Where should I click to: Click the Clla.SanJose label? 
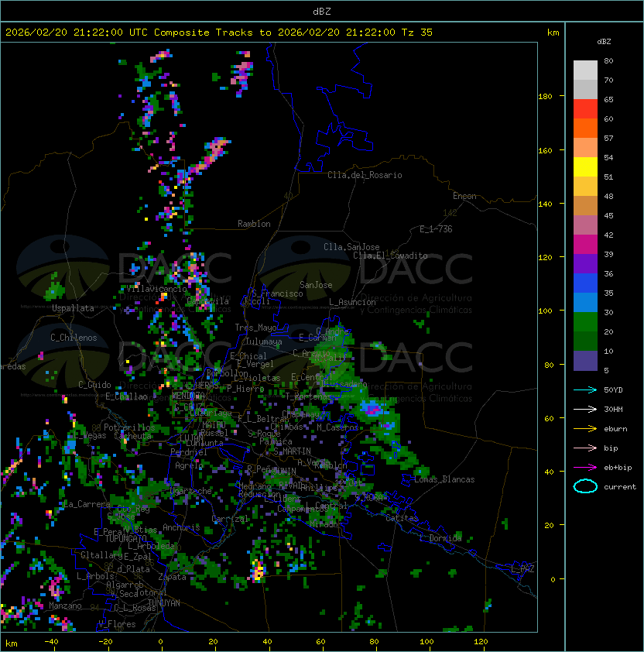(x=351, y=247)
